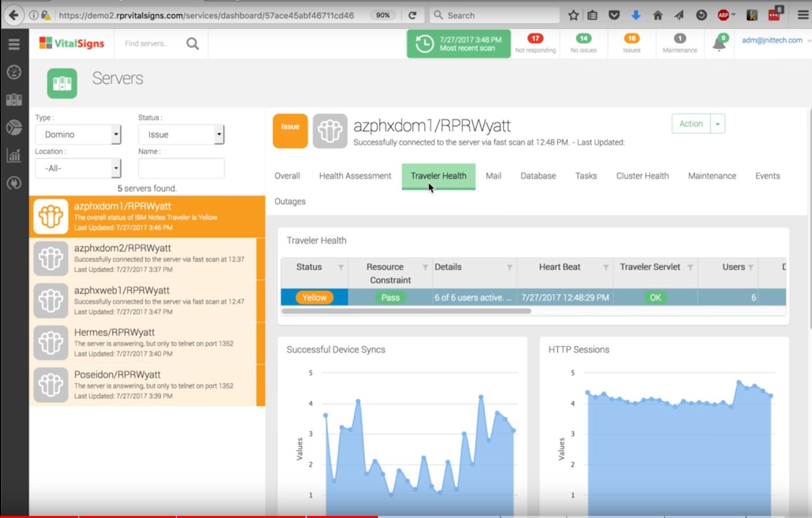Click the browser home icon
The height and width of the screenshot is (518, 812).
657,15
